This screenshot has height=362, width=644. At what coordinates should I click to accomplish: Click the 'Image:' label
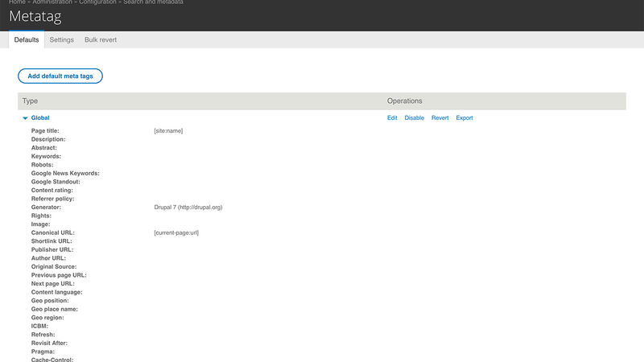tap(41, 224)
